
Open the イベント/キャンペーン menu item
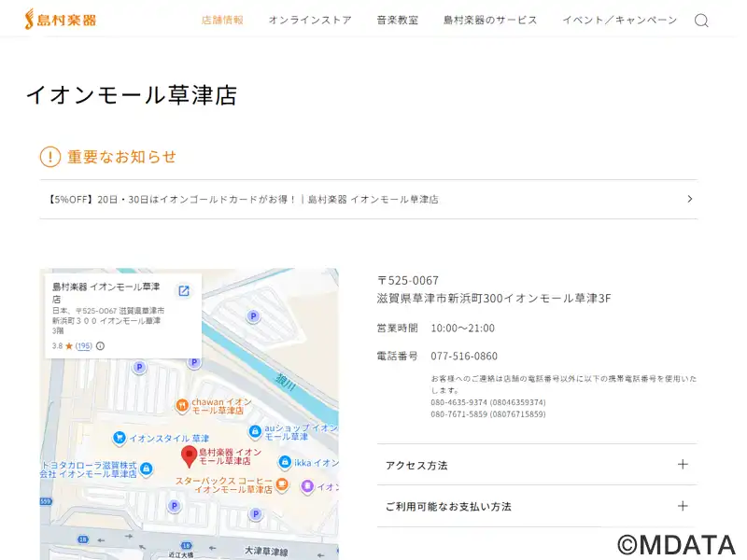point(619,20)
